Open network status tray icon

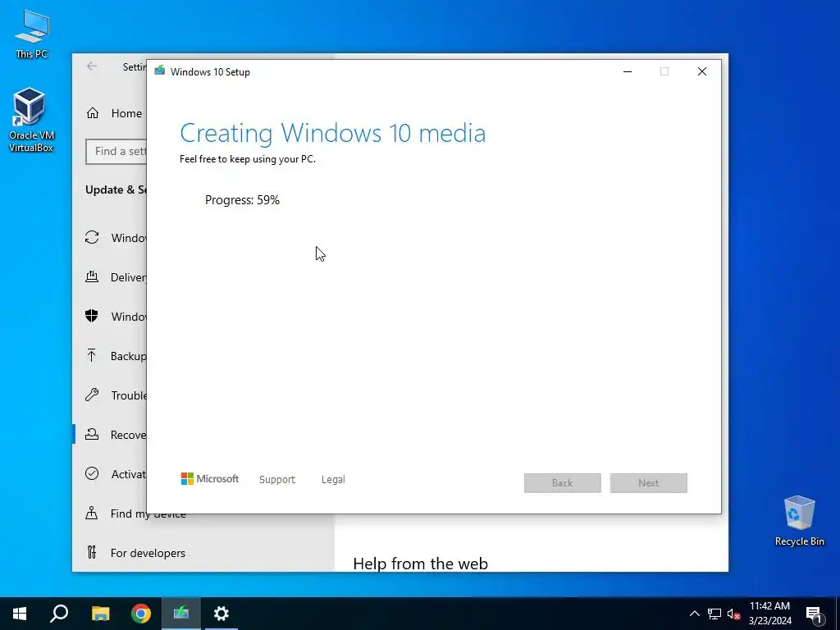coord(714,614)
